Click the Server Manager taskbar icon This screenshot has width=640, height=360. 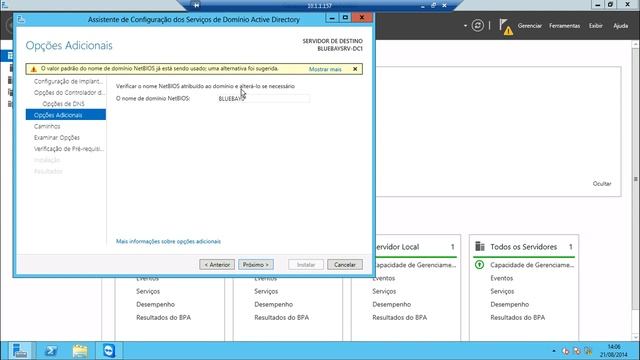click(20, 351)
